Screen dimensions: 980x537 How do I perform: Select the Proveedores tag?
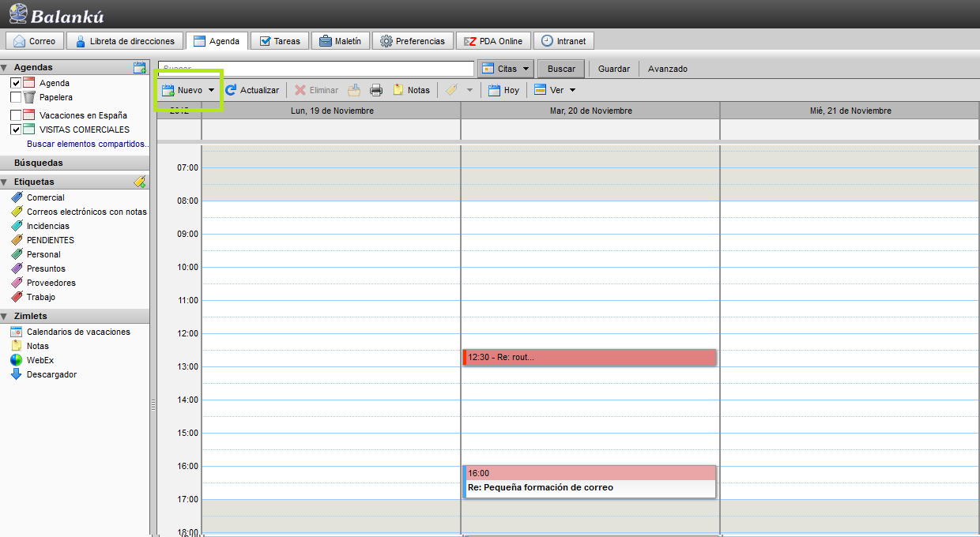pyautogui.click(x=51, y=283)
